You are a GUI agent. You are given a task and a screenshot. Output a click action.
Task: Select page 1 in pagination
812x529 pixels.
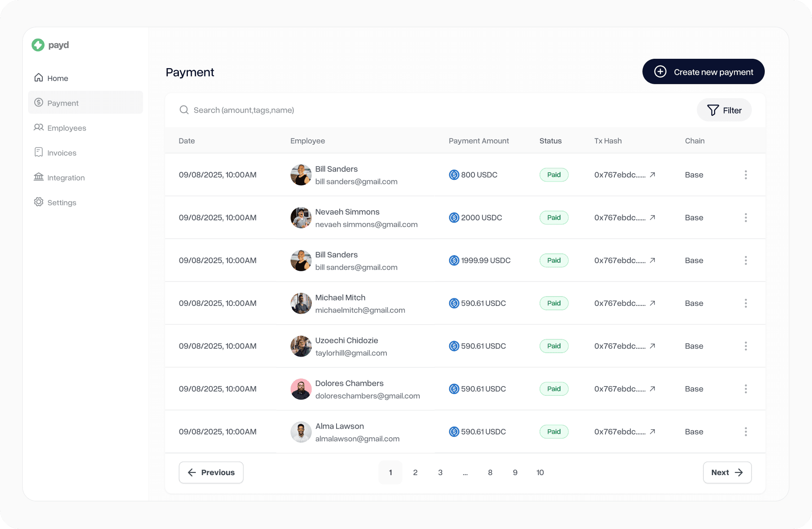(x=390, y=472)
